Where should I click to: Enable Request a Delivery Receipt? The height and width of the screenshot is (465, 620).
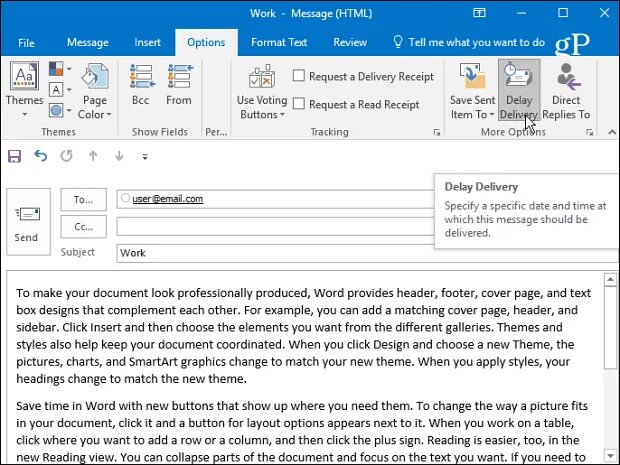[x=363, y=76]
